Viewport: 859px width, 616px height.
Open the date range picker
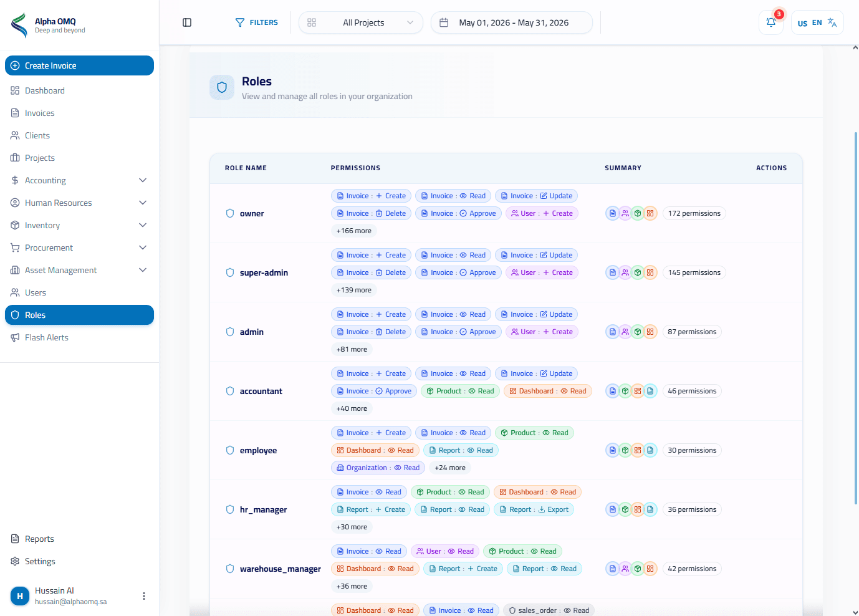tap(512, 22)
